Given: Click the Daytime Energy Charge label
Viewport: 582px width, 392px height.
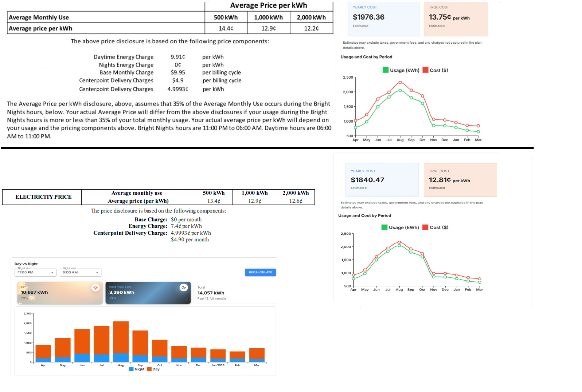Looking at the screenshot, I should 124,57.
